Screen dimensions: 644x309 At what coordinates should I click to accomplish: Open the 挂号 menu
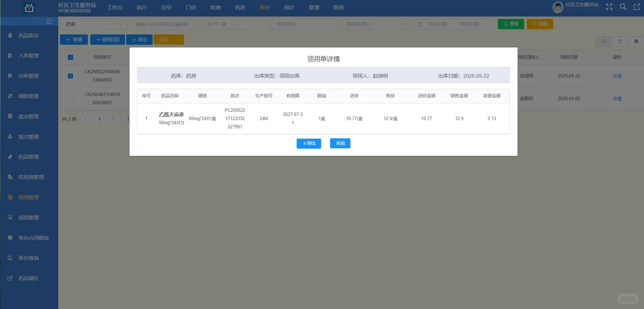coord(166,8)
